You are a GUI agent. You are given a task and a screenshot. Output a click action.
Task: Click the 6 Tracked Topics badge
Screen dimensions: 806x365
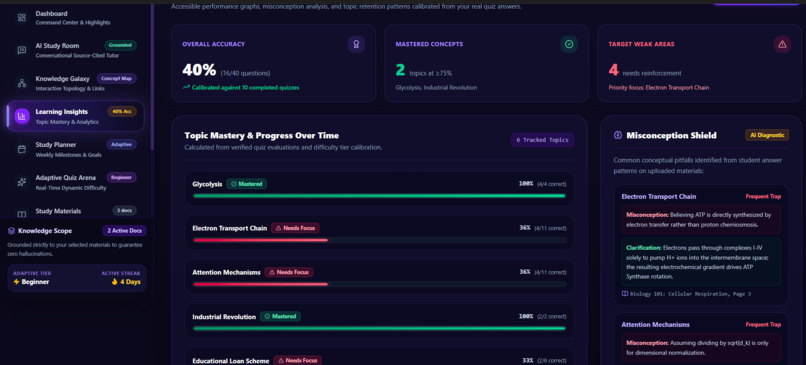pyautogui.click(x=542, y=140)
